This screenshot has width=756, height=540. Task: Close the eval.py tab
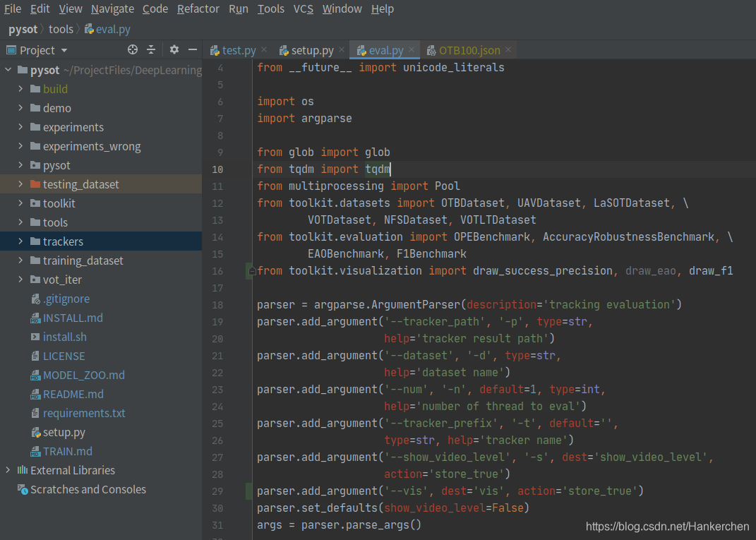[x=412, y=49]
